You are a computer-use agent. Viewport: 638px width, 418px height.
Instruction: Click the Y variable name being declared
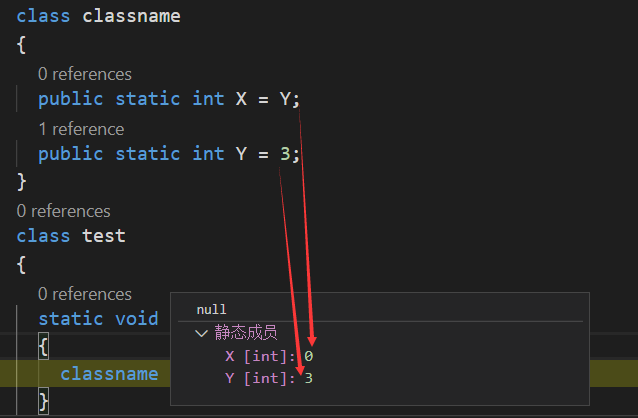click(x=241, y=154)
